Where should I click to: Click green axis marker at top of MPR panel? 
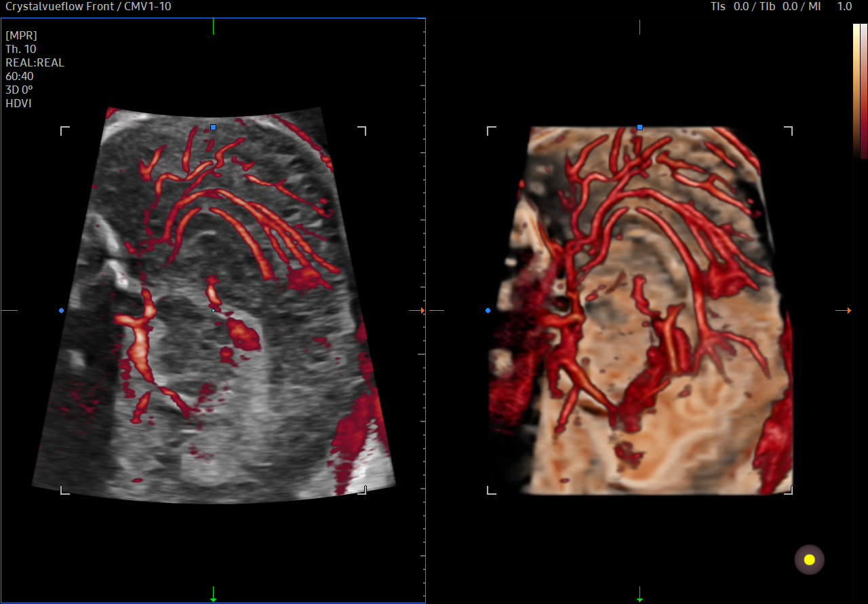213,26
